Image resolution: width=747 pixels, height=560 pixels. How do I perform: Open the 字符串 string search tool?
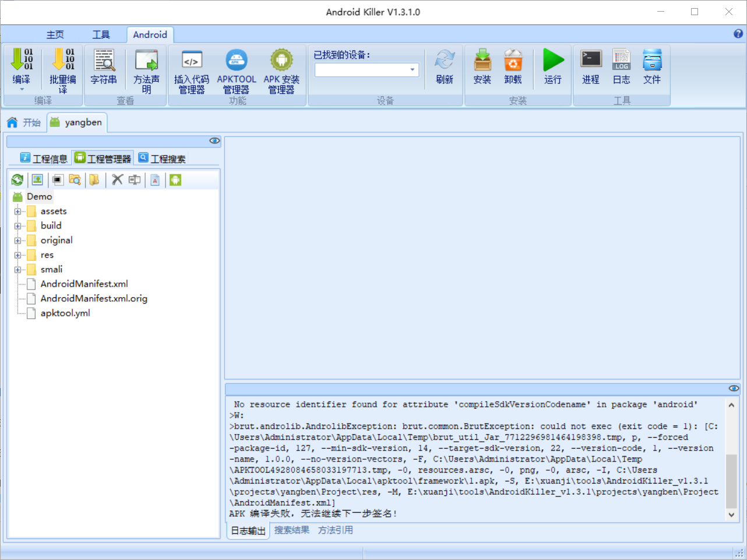104,67
